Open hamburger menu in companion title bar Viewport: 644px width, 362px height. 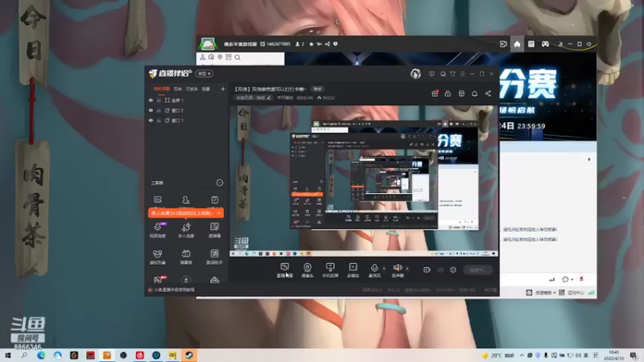click(x=462, y=74)
